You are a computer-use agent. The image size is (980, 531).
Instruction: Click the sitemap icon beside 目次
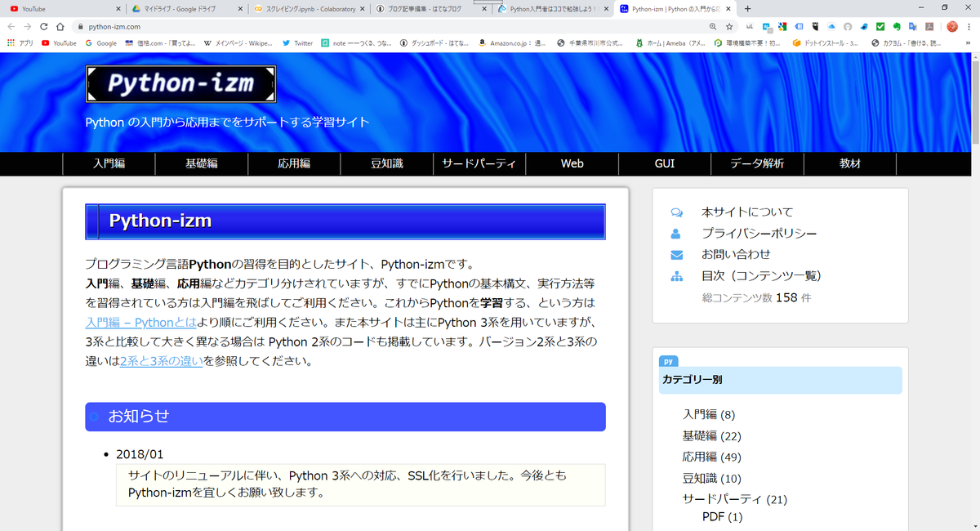coord(676,275)
